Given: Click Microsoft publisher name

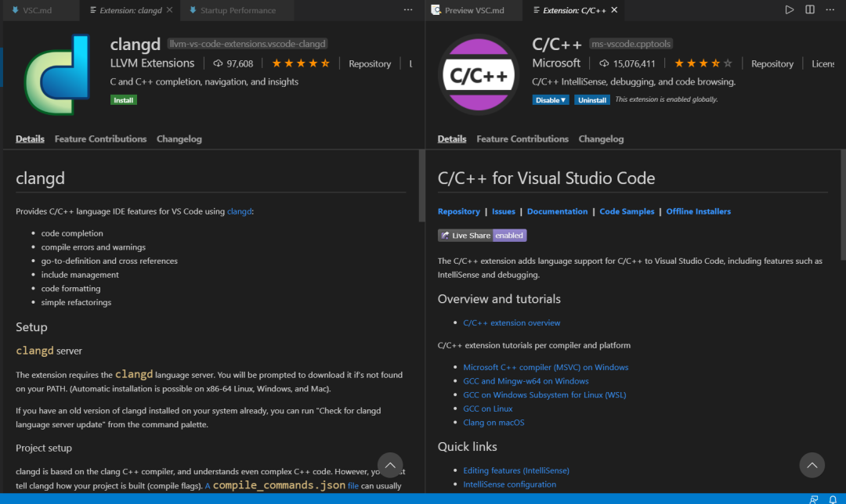Looking at the screenshot, I should pyautogui.click(x=556, y=63).
